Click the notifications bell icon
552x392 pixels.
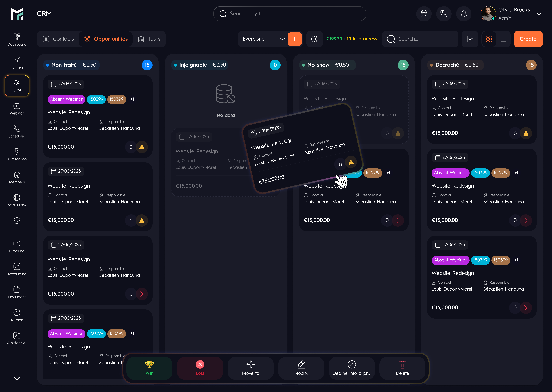tap(464, 14)
